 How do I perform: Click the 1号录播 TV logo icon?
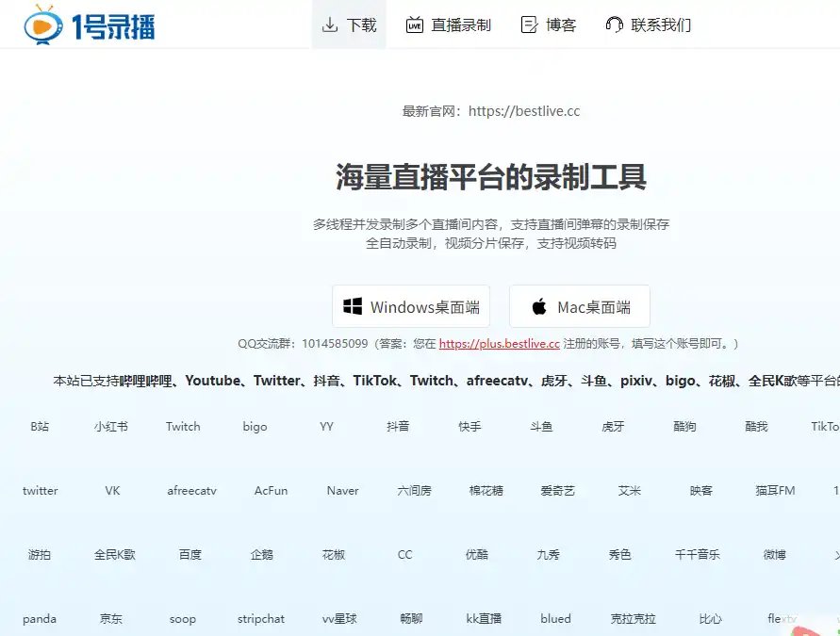(x=44, y=24)
